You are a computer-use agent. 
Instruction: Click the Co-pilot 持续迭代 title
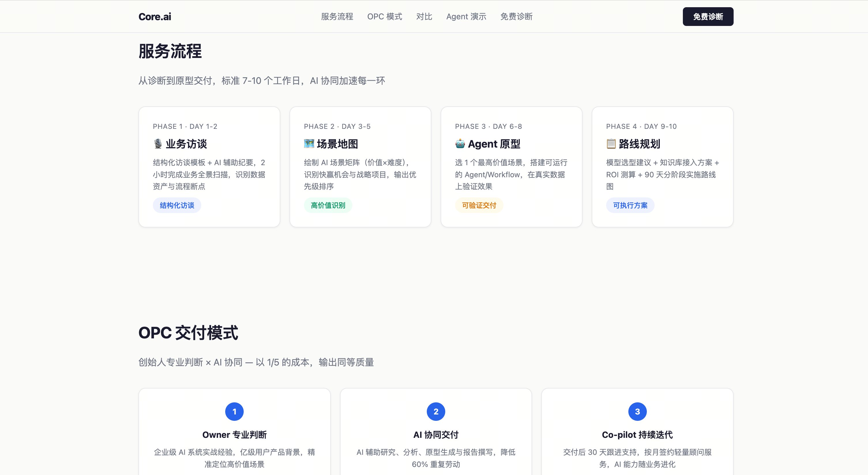[x=637, y=435]
